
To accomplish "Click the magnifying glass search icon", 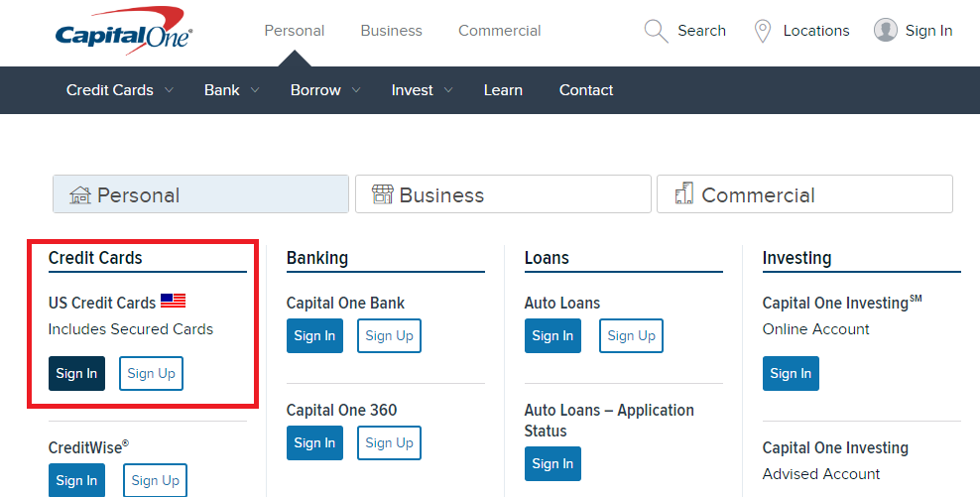I will 656,31.
